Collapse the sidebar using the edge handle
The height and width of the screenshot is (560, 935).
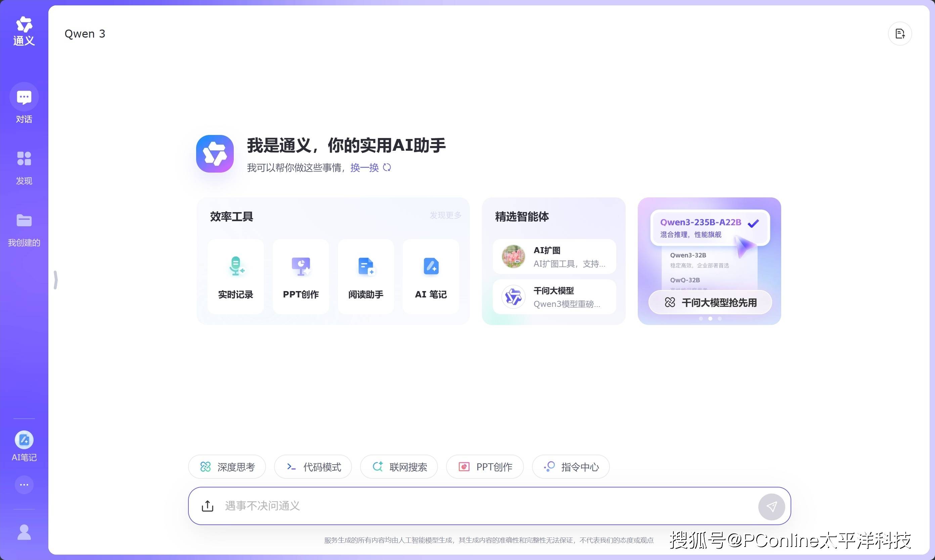[x=55, y=280]
